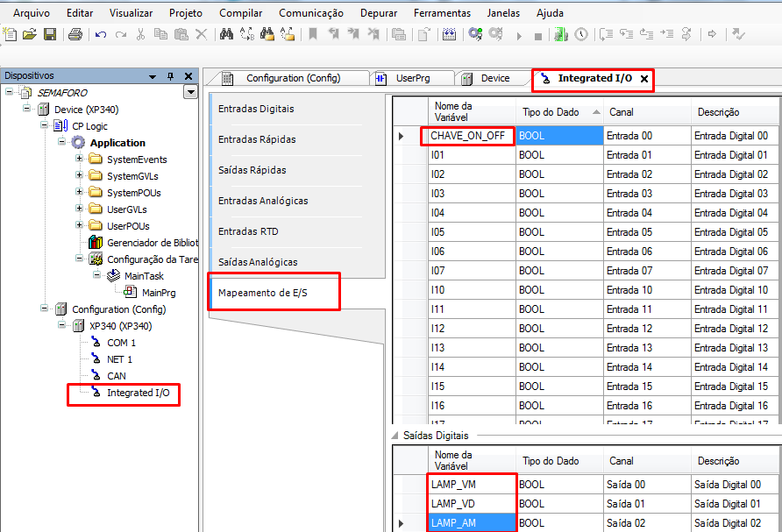Viewport: 782px width, 532px height.
Task: Pin the Dispositivos panel
Action: pos(171,76)
